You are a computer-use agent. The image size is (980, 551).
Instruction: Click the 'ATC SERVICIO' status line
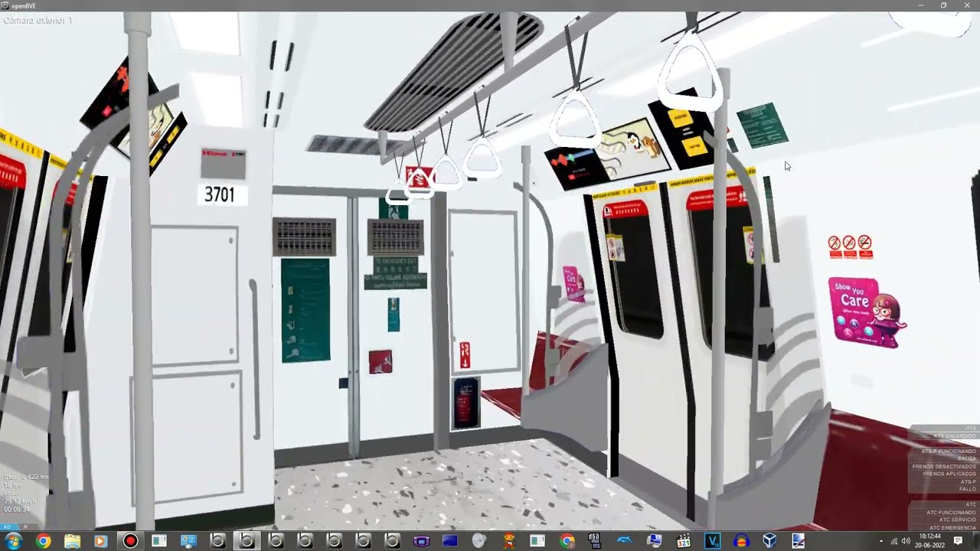pos(958,520)
